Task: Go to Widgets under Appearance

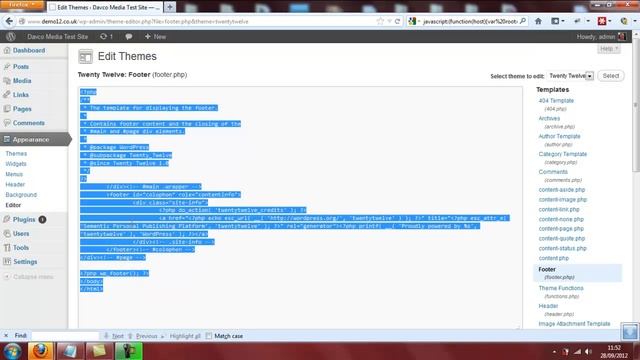Action: [16, 164]
